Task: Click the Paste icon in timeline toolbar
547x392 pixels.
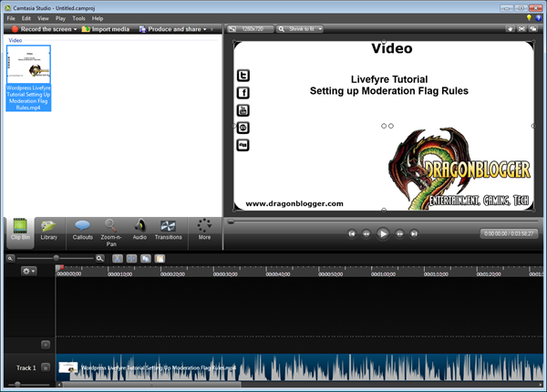Action: (x=160, y=258)
